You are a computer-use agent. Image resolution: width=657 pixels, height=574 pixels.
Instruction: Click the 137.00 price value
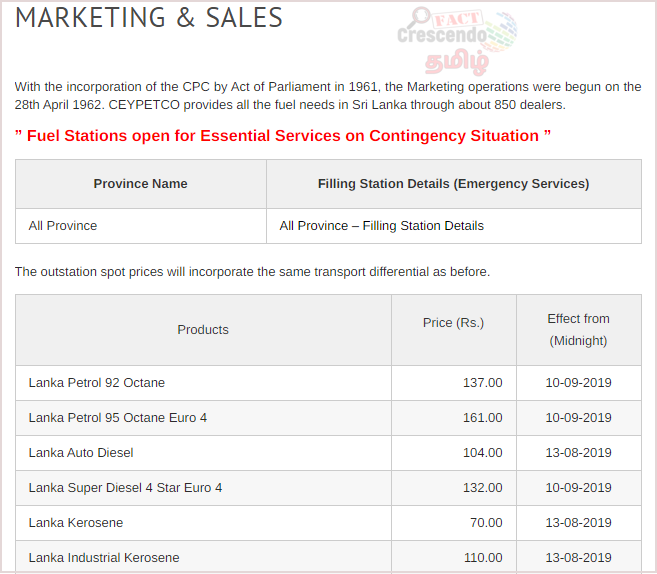482,383
